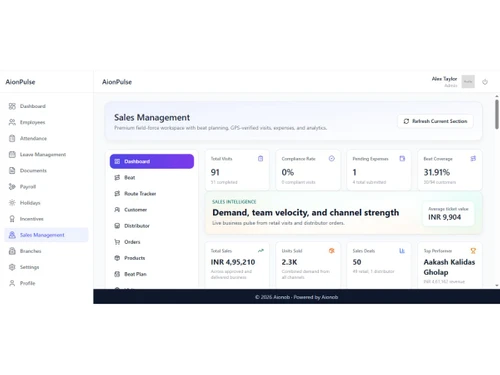Viewport: 500px width, 375px height.
Task: Click the Settings gear icon
Action: [x=12, y=267]
